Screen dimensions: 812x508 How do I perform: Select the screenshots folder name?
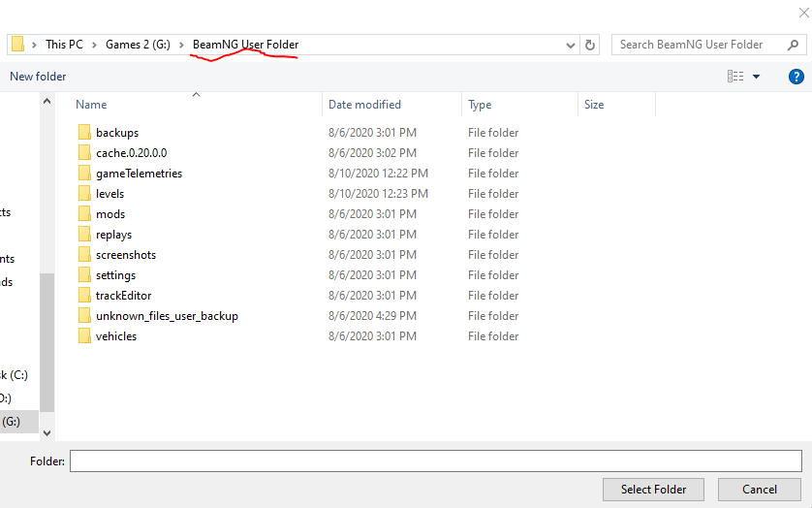pyautogui.click(x=126, y=255)
